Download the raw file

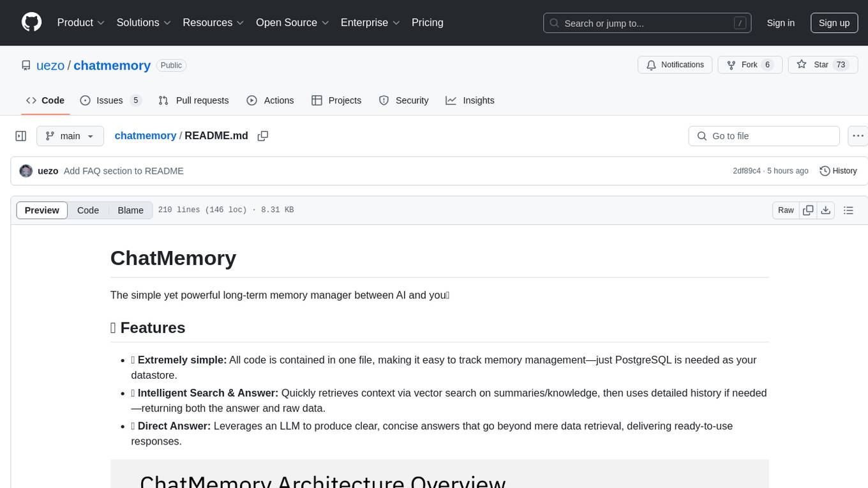point(825,210)
